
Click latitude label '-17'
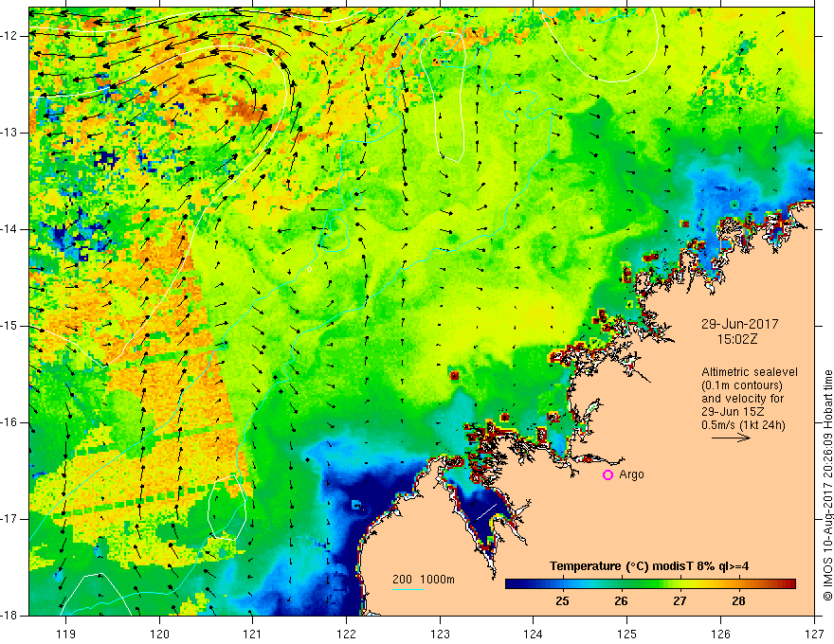10,519
